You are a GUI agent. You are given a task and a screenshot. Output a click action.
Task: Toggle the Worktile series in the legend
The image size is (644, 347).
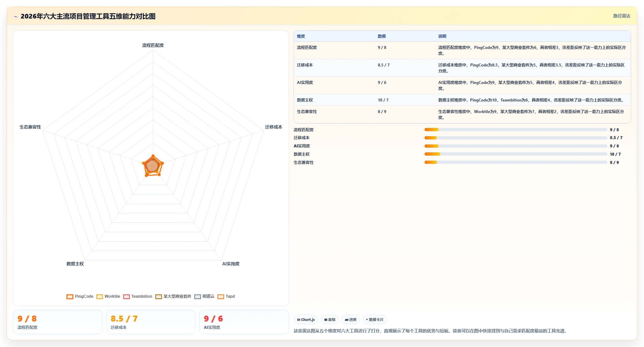coord(108,296)
